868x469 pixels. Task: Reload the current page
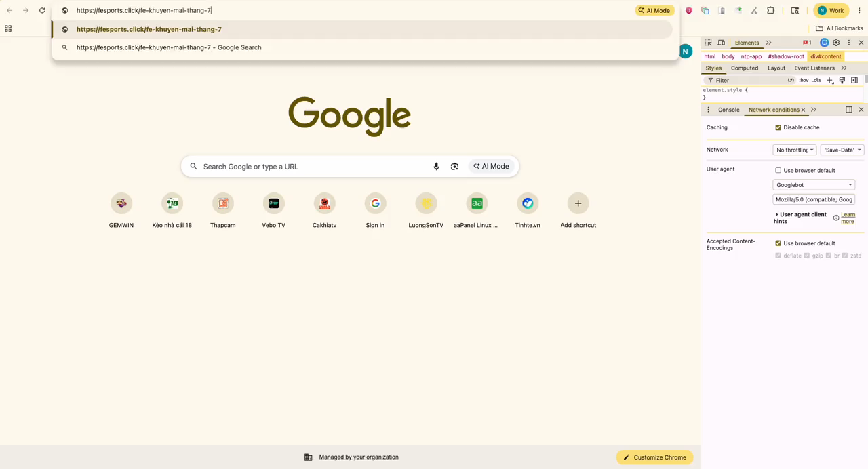(42, 10)
